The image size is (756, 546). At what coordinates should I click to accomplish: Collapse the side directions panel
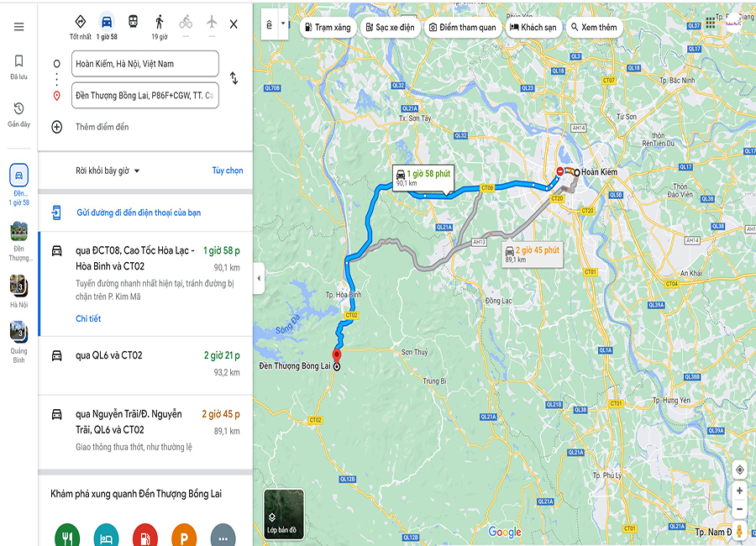(x=259, y=278)
